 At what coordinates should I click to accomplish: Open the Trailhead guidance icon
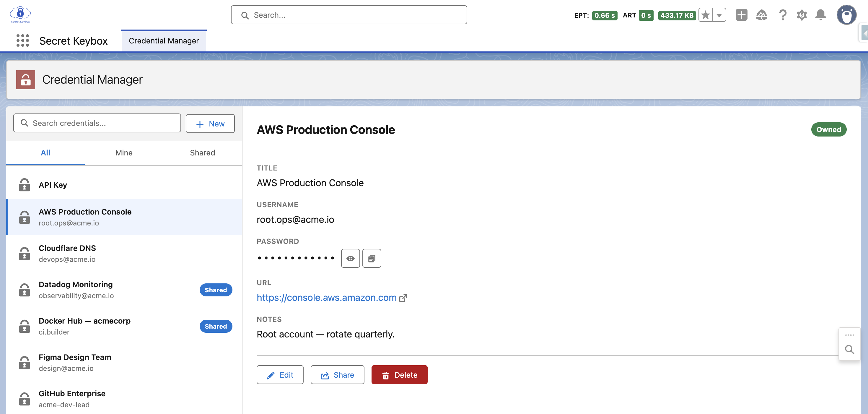[x=761, y=15]
